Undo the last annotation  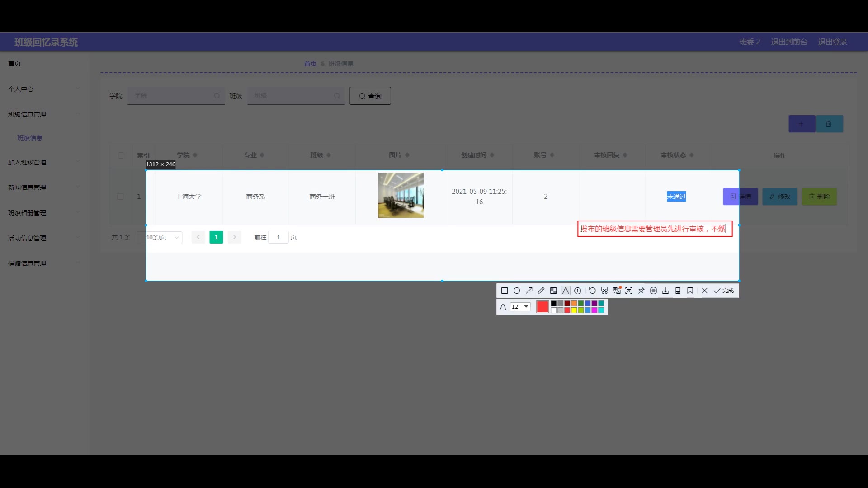[x=592, y=291]
